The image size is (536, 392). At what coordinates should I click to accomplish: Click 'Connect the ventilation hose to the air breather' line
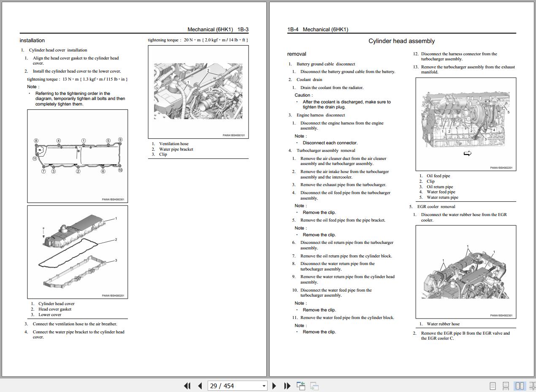(75, 324)
